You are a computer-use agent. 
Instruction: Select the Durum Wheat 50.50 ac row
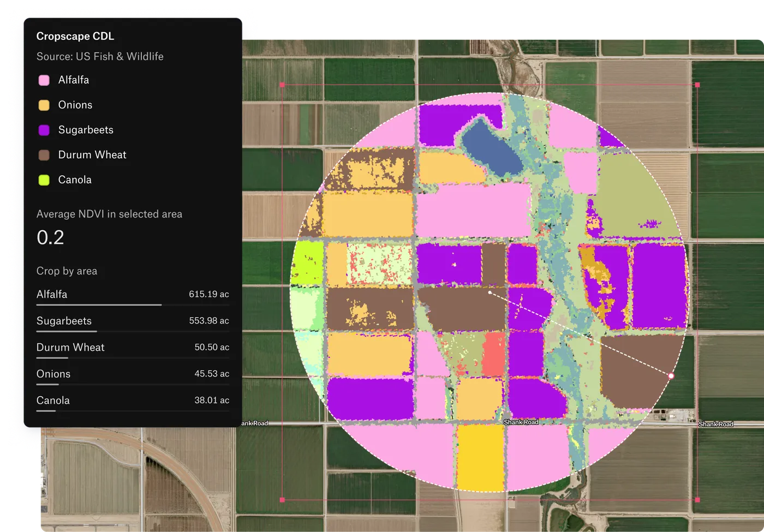(x=133, y=349)
